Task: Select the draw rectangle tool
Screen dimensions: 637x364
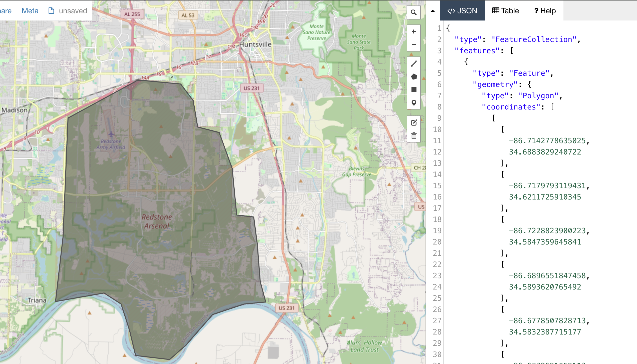Action: coord(414,89)
